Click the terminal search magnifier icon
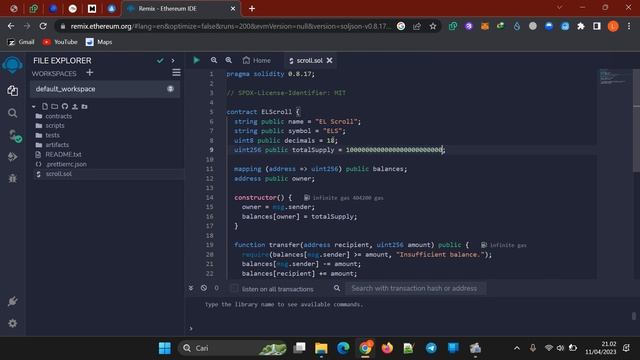The image size is (640, 360). 337,288
